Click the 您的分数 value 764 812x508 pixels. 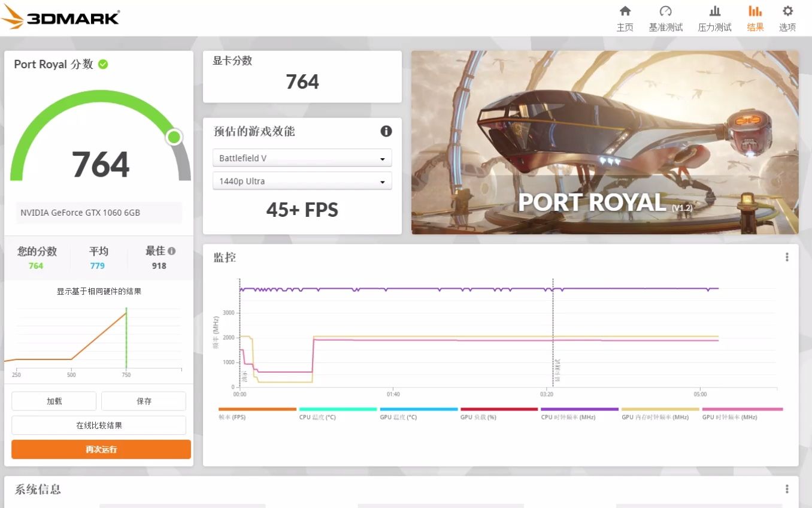pyautogui.click(x=36, y=266)
